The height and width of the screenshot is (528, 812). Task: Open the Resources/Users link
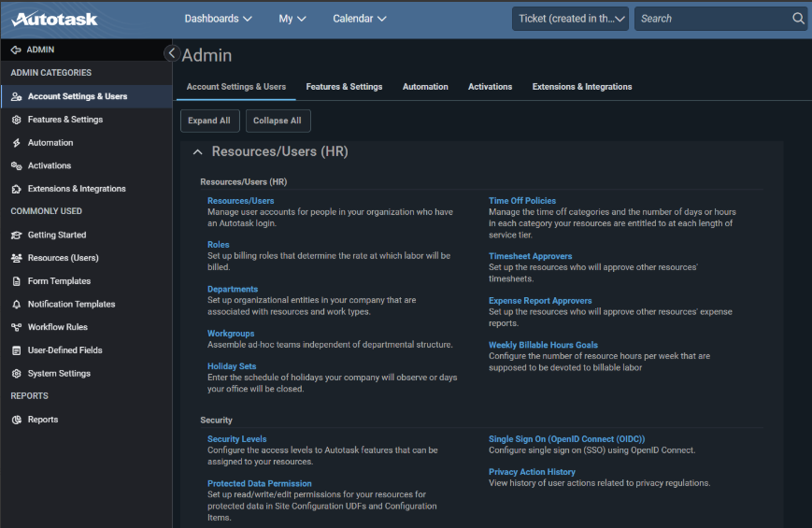tap(241, 201)
